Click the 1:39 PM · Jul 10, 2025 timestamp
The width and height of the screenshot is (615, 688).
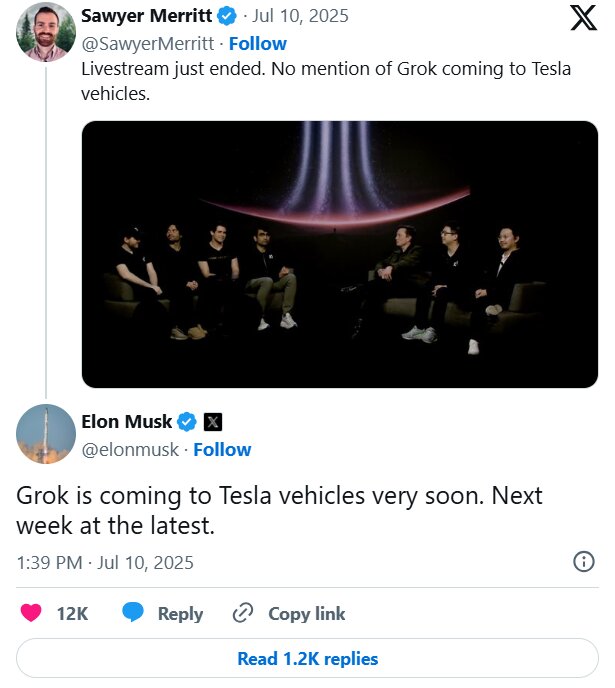pyautogui.click(x=105, y=562)
